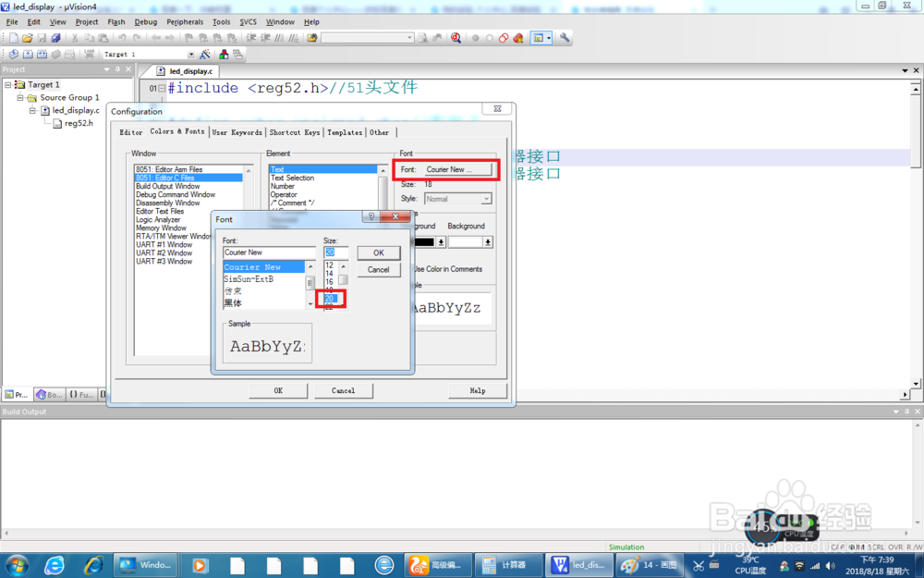
Task: Cut selection with scissors toolbar icon
Action: tap(75, 38)
